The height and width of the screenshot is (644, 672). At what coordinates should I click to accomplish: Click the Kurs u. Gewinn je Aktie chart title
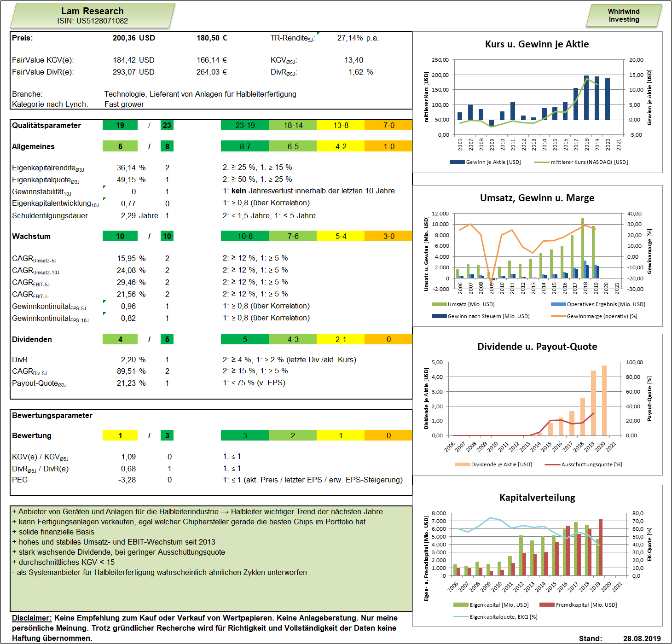(x=537, y=44)
